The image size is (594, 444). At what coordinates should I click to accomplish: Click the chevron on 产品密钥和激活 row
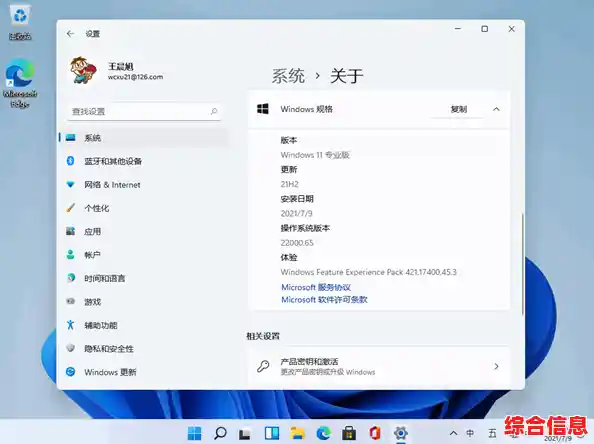pyautogui.click(x=496, y=366)
